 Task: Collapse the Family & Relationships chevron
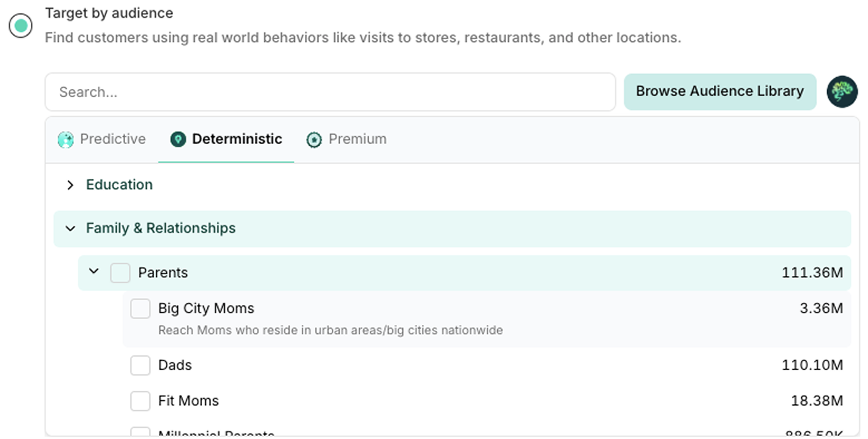[x=70, y=228]
